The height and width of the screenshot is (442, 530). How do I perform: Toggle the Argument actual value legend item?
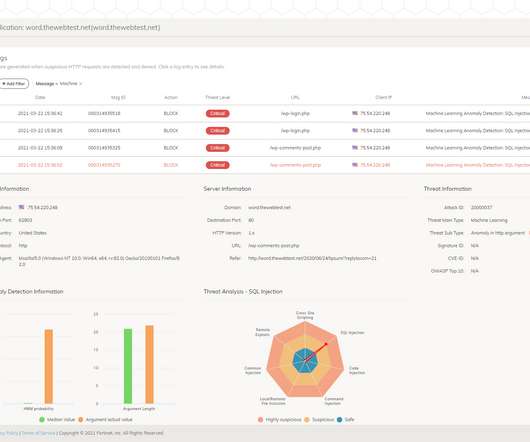coord(105,420)
